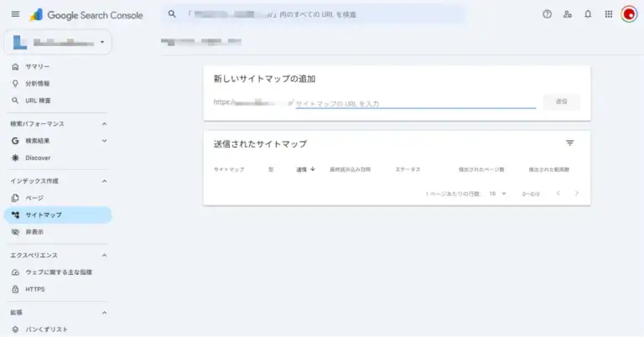Open the HTTPS report

35,289
